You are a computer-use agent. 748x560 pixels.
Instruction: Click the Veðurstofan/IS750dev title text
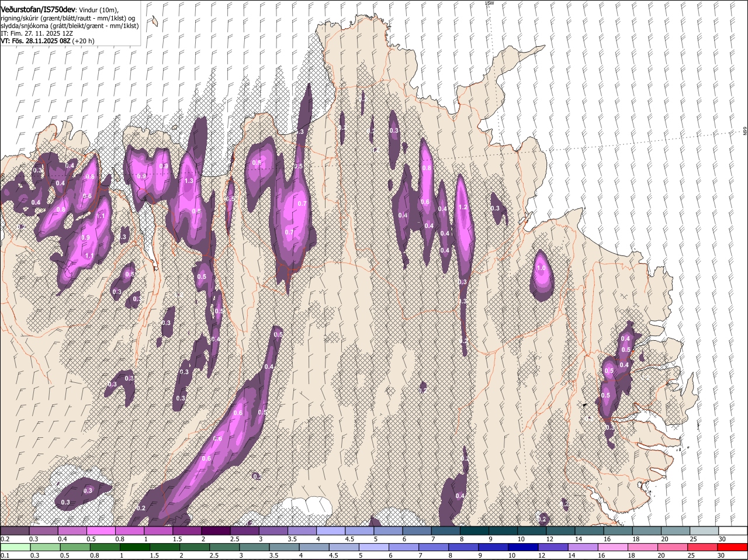tap(38, 9)
